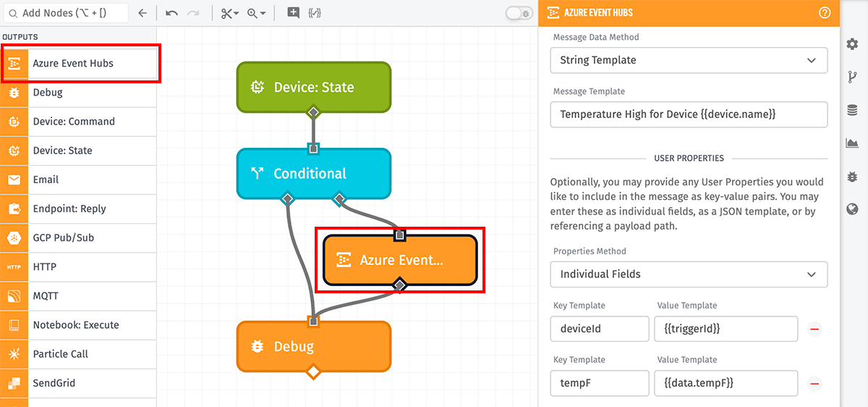Open the zoom level dropdown
The height and width of the screenshot is (407, 868).
pyautogui.click(x=256, y=13)
